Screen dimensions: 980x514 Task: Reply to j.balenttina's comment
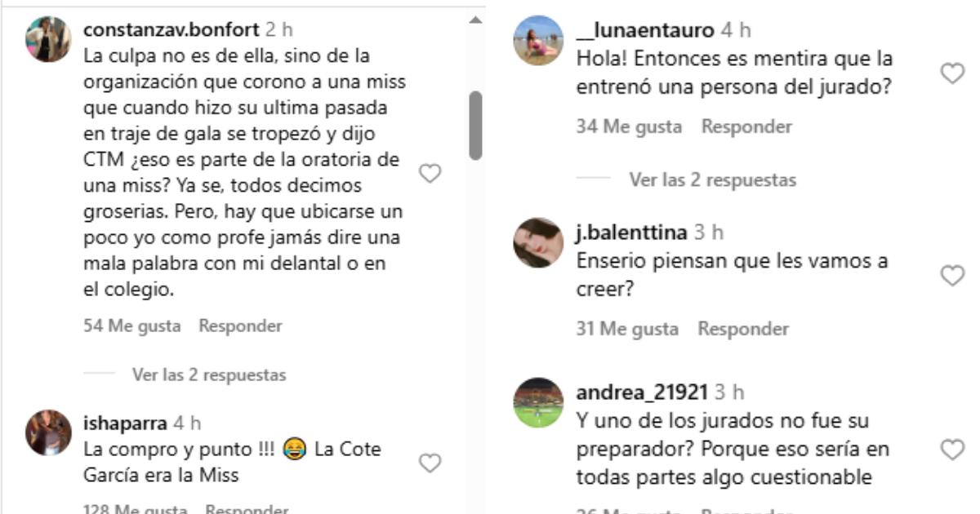coord(743,329)
